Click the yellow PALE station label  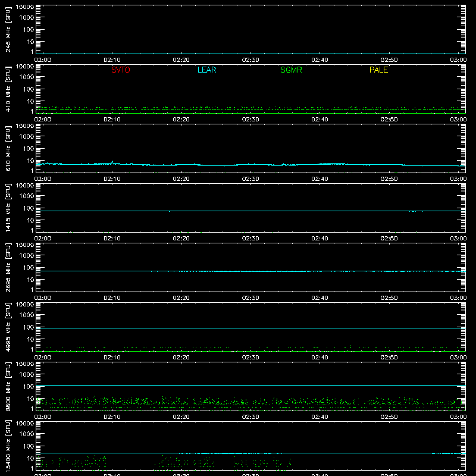point(378,70)
